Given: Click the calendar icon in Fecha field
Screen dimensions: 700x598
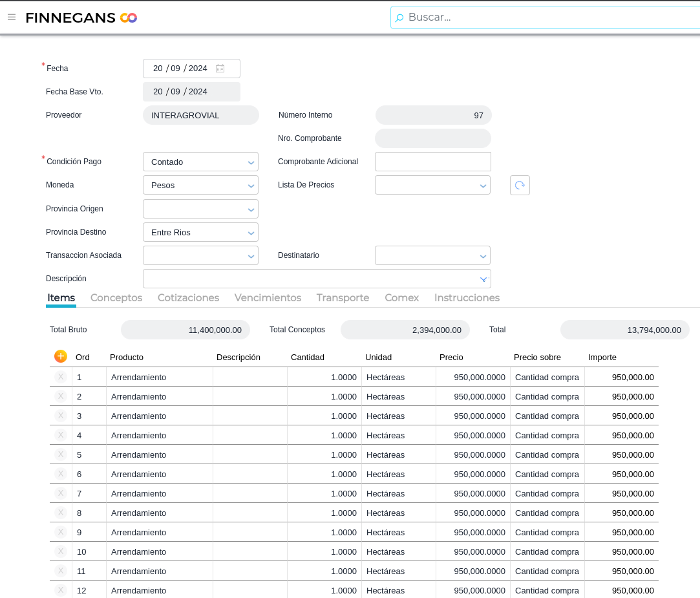Looking at the screenshot, I should (x=220, y=69).
